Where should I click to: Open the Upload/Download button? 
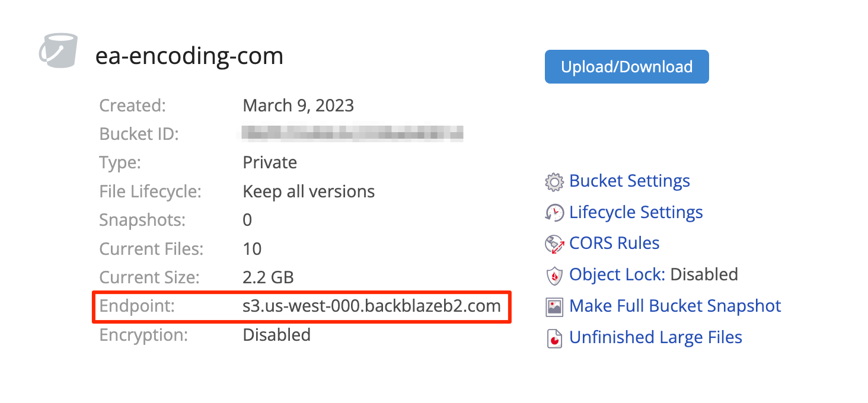point(627,66)
